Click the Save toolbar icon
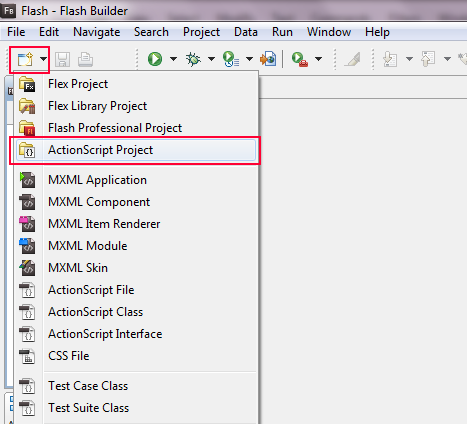467x424 pixels. coord(62,60)
